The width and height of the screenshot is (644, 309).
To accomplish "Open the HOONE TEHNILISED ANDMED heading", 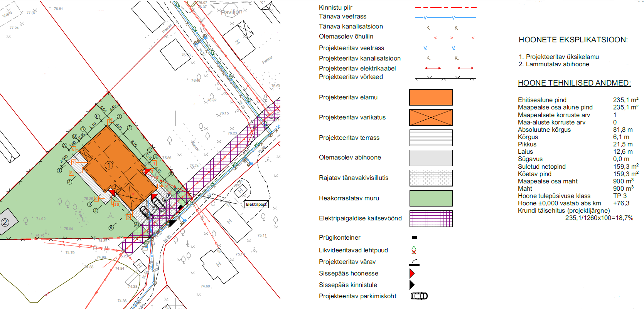I will click(x=574, y=83).
